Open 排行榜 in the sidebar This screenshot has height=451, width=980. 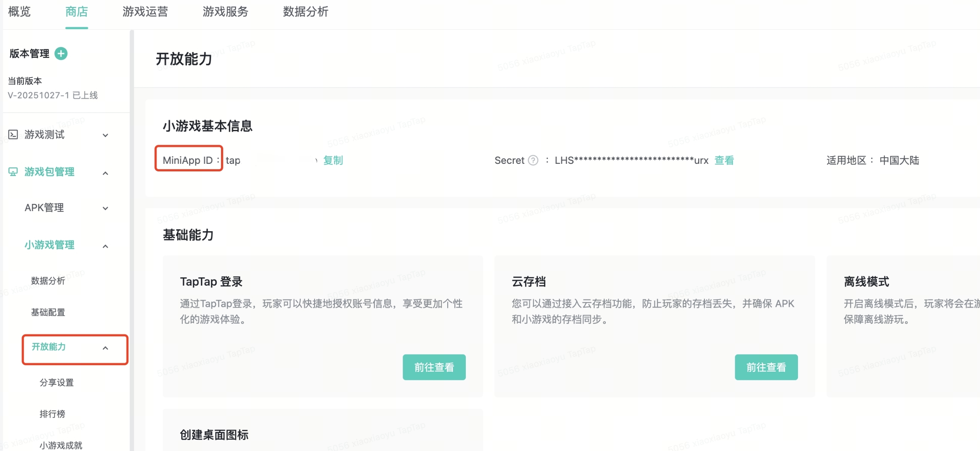tap(53, 414)
